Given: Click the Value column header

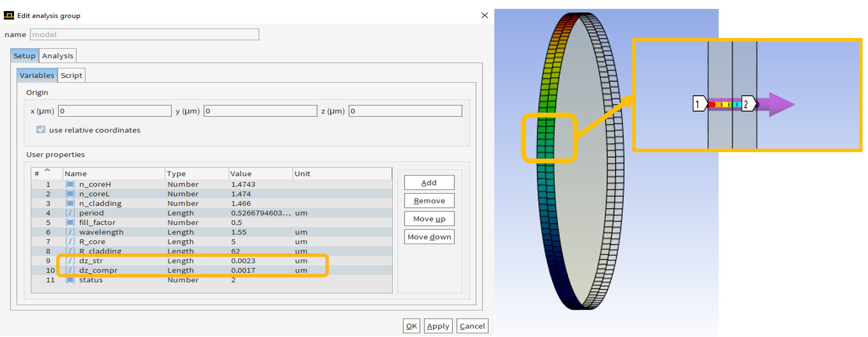Looking at the screenshot, I should click(x=261, y=174).
